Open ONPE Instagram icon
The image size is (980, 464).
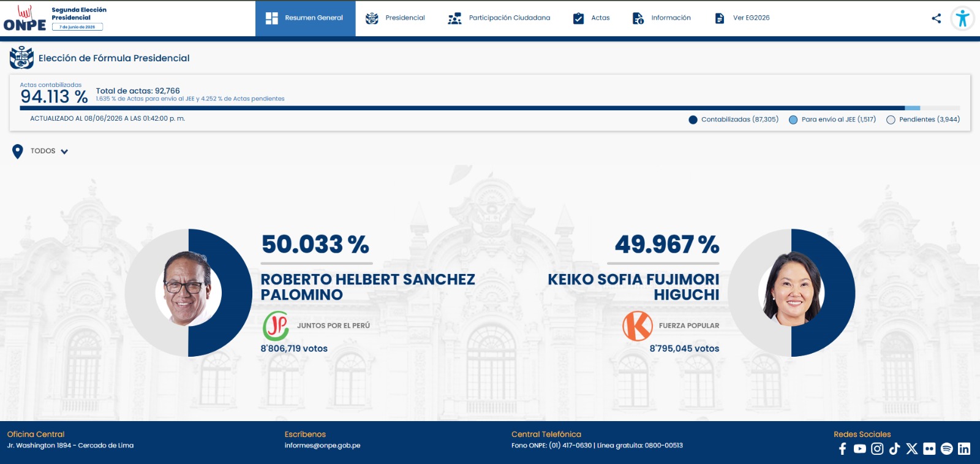coord(877,449)
